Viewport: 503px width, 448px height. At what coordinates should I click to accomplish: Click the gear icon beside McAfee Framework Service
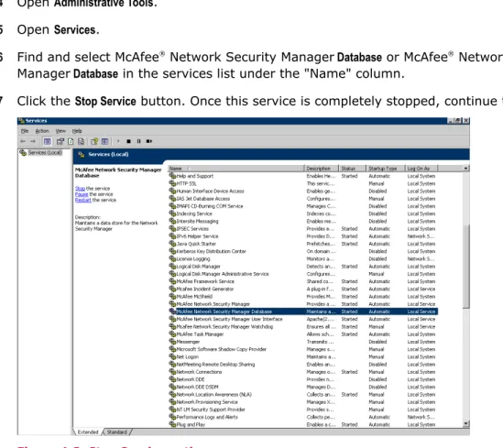[172, 281]
